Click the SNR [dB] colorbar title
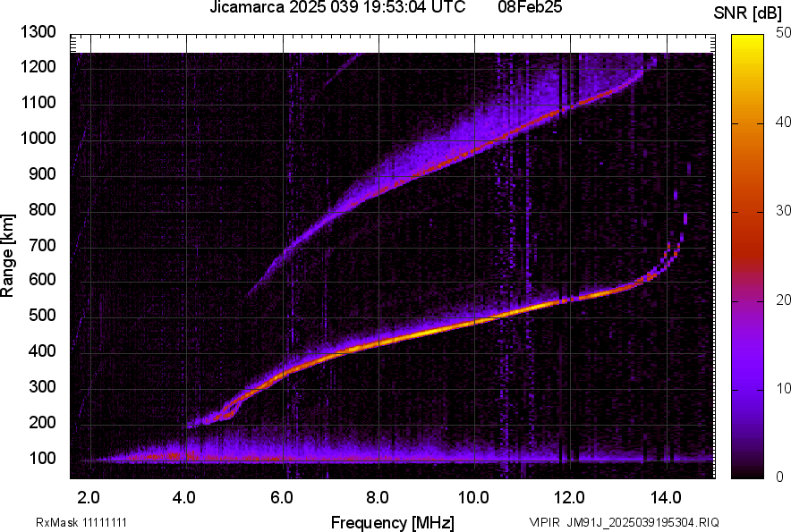The image size is (791, 532). (x=748, y=13)
